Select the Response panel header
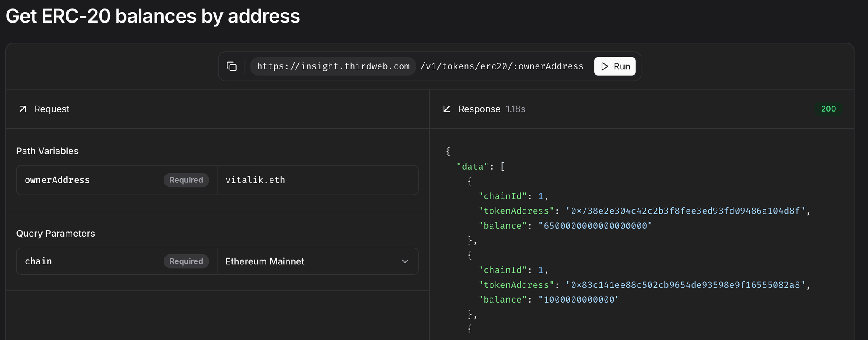This screenshot has height=340, width=868. (x=479, y=109)
